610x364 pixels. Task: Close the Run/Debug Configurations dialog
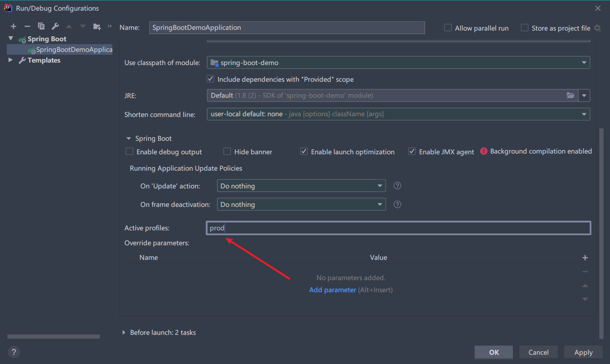coord(598,8)
